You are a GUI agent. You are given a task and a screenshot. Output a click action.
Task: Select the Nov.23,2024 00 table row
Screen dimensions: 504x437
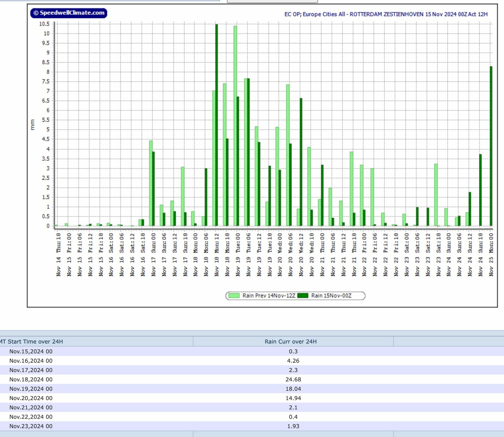(252, 426)
